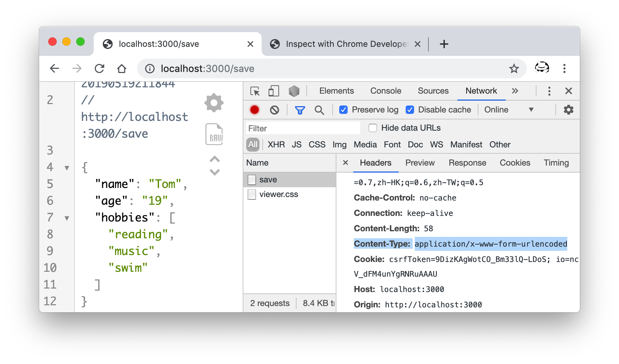Screen dimensions: 619x364
Task: Filter requests by Media
Action: (365, 145)
